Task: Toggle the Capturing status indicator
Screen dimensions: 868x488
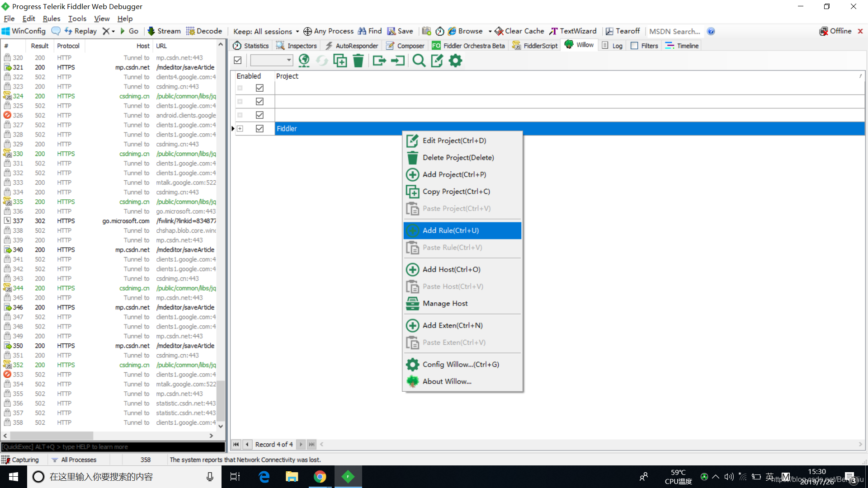Action: (x=20, y=460)
